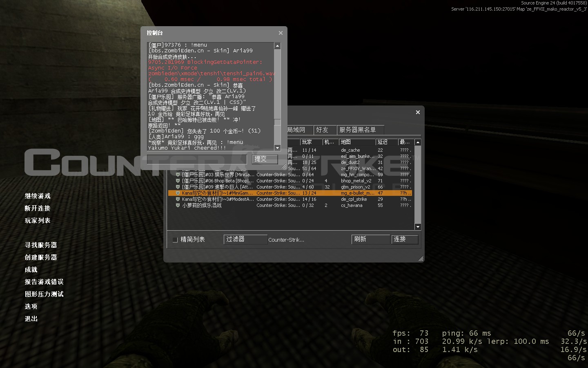Click the console scrollbar up arrow
Image resolution: width=588 pixels, height=368 pixels.
click(x=278, y=46)
